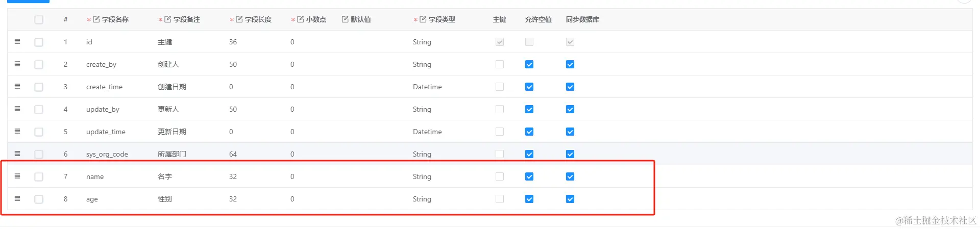The image size is (980, 229).
Task: Click edit icon beside 默认值 header
Action: 345,19
